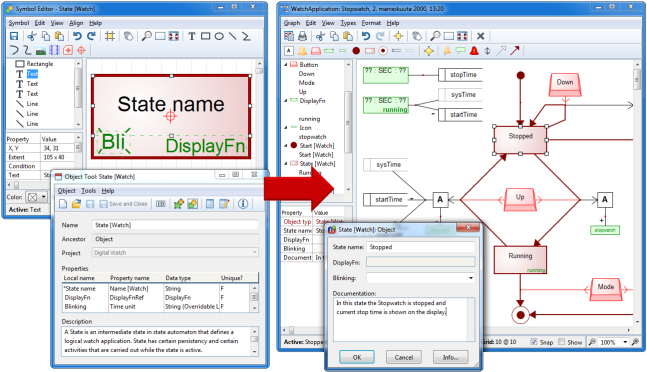Select the Polyline zigzag tool in Symbol Editor

(x=246, y=36)
